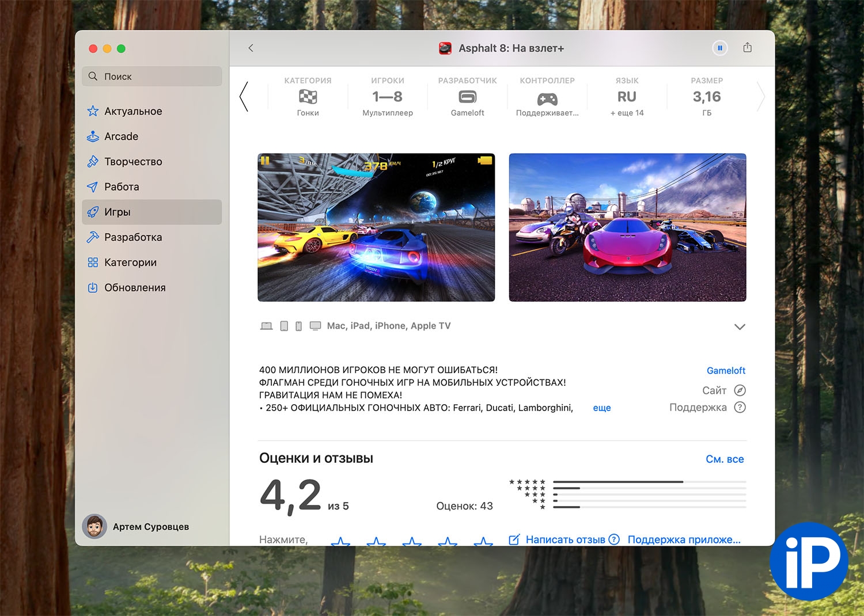
Task: Open the Артем Суровцев account avatar
Action: (94, 526)
